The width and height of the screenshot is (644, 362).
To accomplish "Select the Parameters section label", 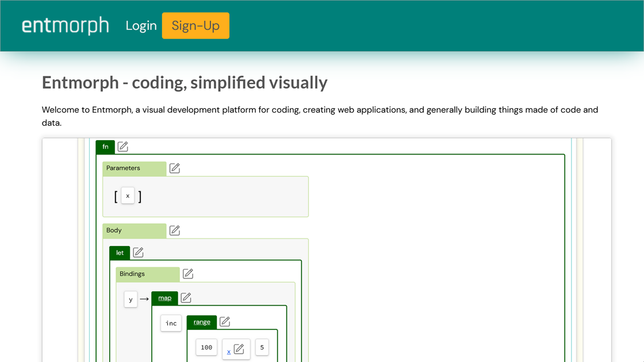I will pyautogui.click(x=135, y=168).
